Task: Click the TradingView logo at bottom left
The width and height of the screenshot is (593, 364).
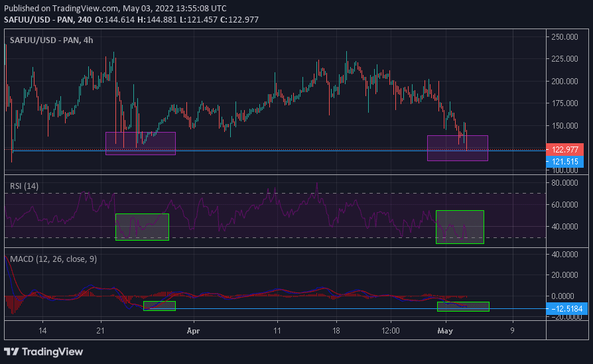Action: (44, 351)
